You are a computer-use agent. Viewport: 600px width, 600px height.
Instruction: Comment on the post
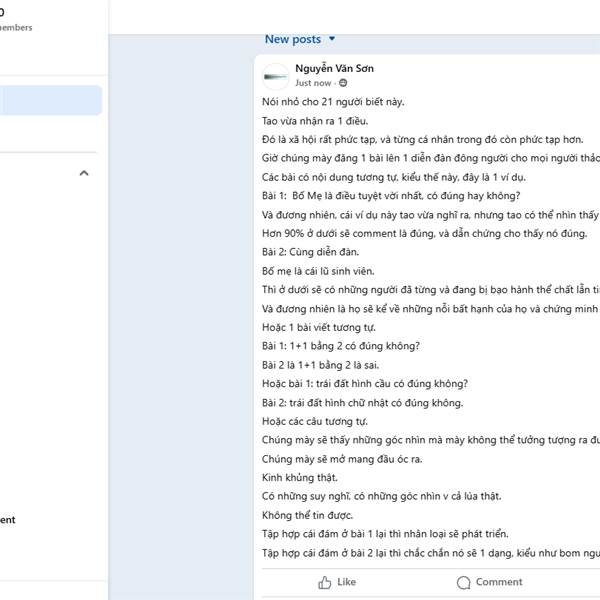point(489,582)
